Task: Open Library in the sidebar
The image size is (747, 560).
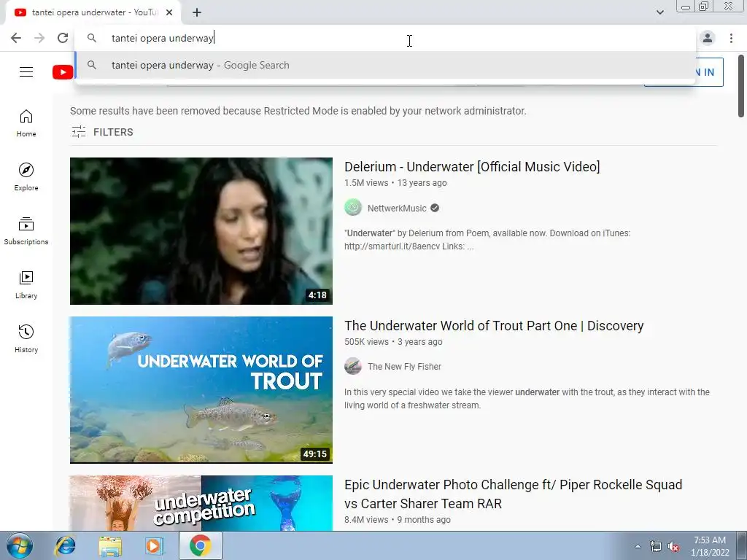Action: pos(26,285)
